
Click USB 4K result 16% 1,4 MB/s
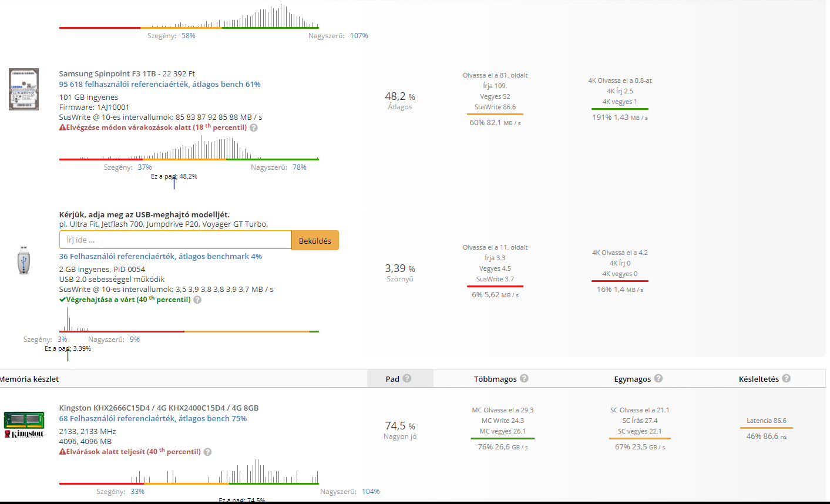pyautogui.click(x=620, y=290)
